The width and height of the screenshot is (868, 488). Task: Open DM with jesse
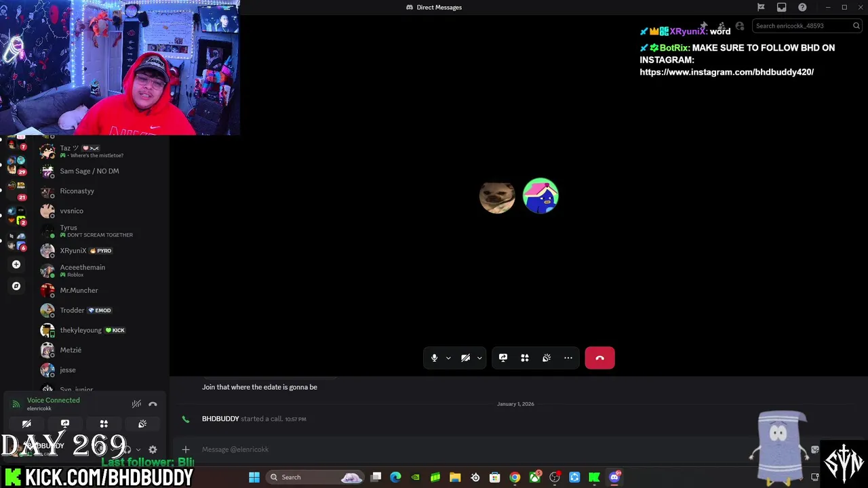click(102, 370)
